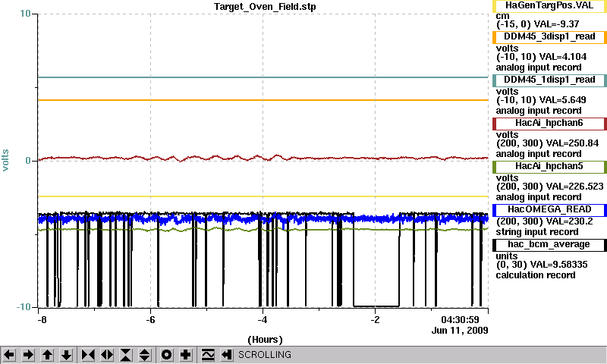The image size is (607, 364).
Task: Click the x-axis tick label -8
Action: (x=42, y=320)
